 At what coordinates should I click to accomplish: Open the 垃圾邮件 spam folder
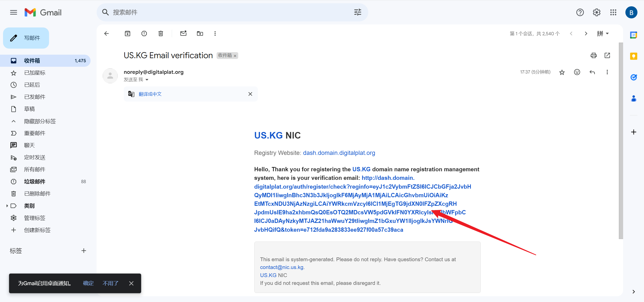(x=45, y=182)
